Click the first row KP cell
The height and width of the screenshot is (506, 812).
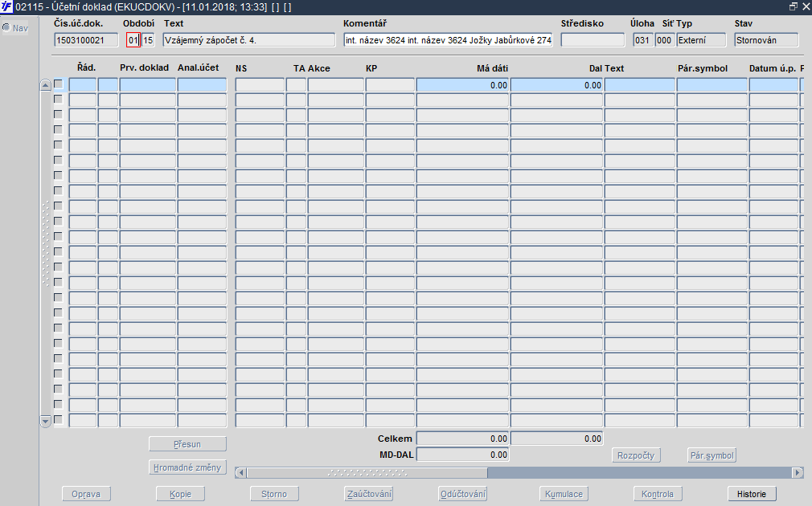390,85
